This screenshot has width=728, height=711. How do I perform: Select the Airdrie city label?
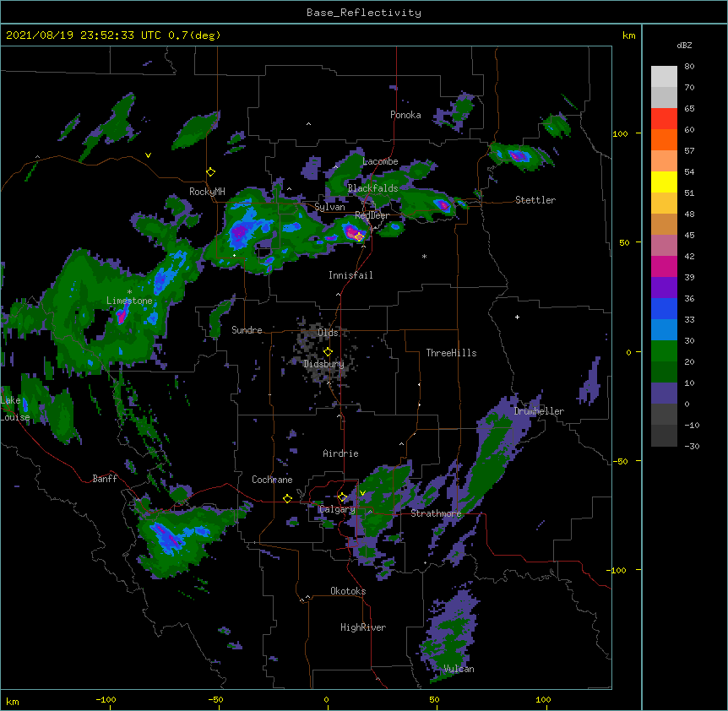coord(341,453)
